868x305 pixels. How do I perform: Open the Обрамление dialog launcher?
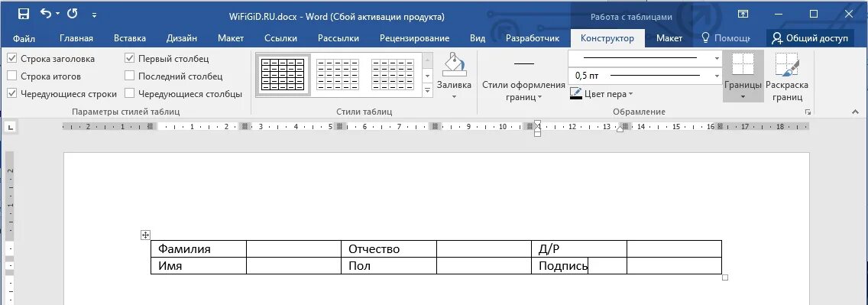808,112
